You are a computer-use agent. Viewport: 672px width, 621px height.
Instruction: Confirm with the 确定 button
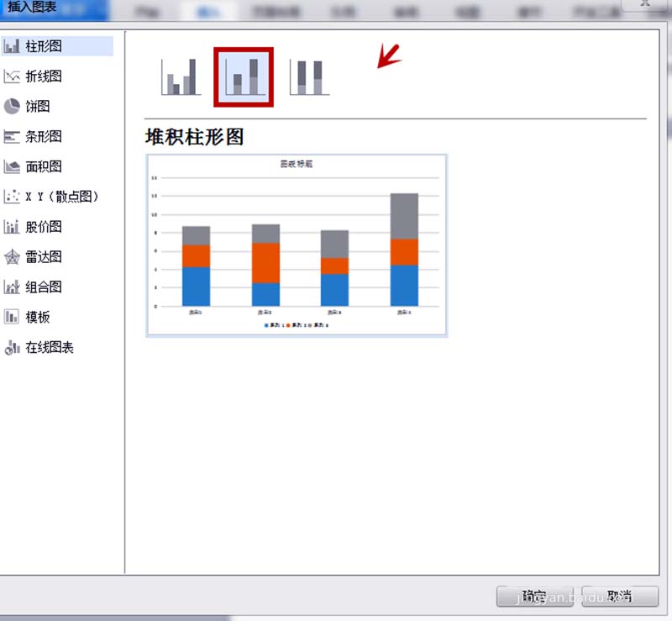[x=534, y=596]
